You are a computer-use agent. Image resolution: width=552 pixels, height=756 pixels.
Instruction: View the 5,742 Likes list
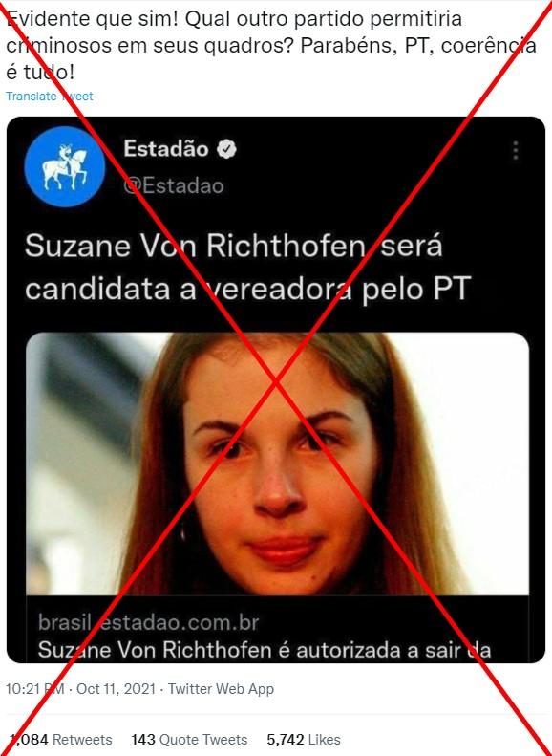304,740
